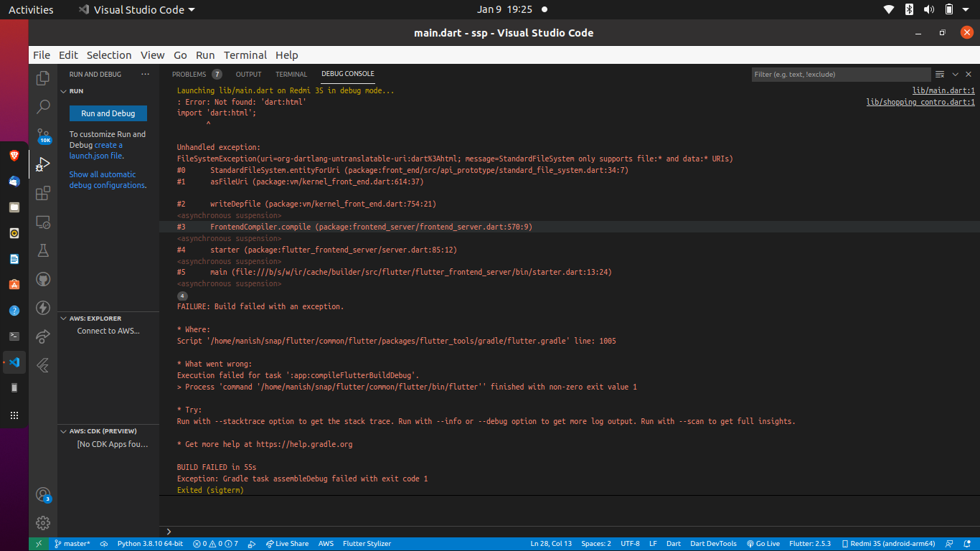Click the feedback icon in the status bar
Image resolution: width=980 pixels, height=551 pixels.
(949, 544)
